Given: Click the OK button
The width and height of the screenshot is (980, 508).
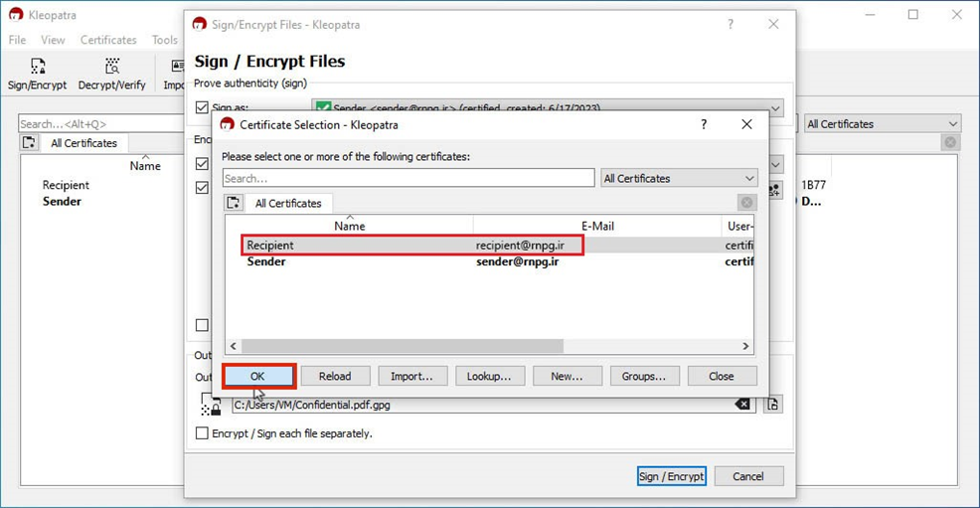Looking at the screenshot, I should coord(257,376).
